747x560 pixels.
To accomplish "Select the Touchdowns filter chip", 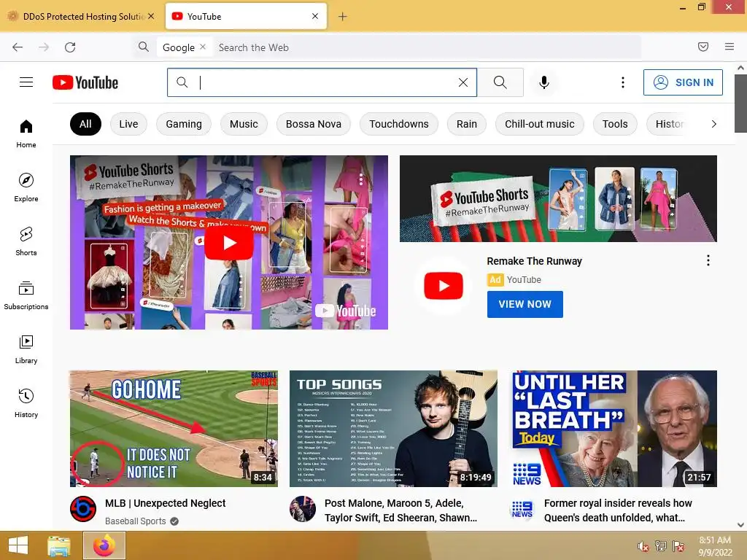I will click(x=399, y=124).
